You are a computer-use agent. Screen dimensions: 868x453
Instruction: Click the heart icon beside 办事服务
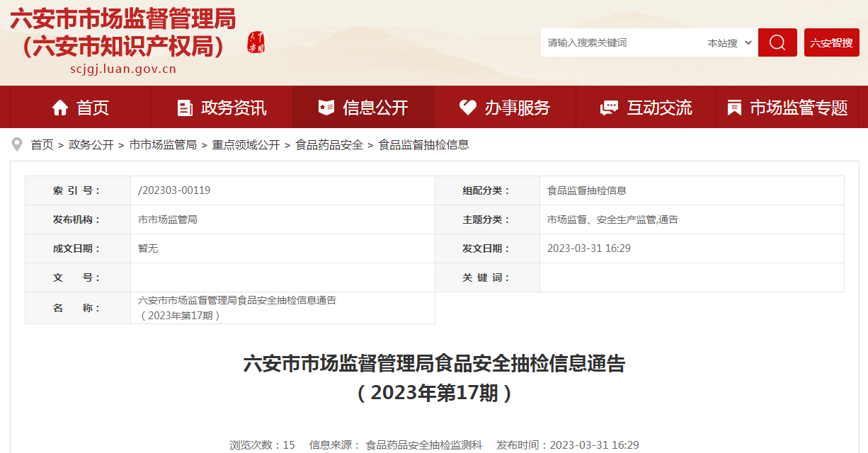tap(468, 108)
